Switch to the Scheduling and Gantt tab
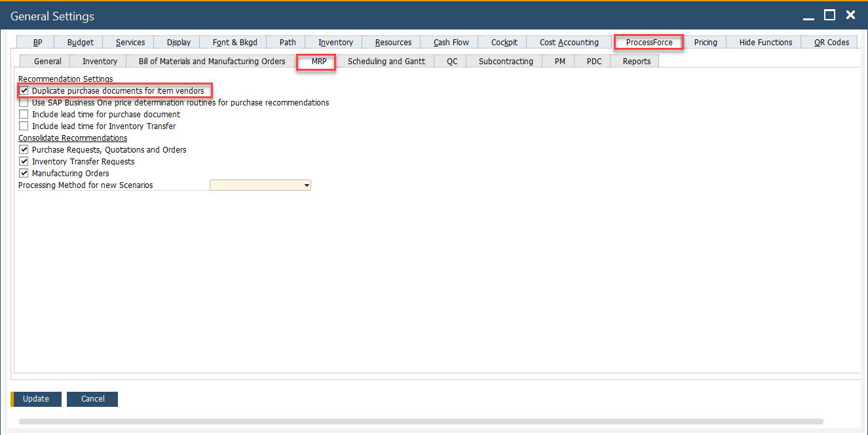The height and width of the screenshot is (435, 868). (386, 62)
